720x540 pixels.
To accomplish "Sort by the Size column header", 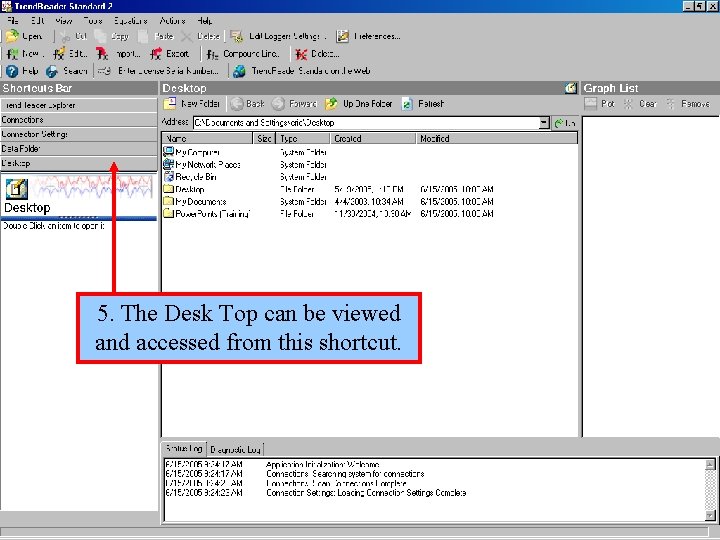I will 264,138.
